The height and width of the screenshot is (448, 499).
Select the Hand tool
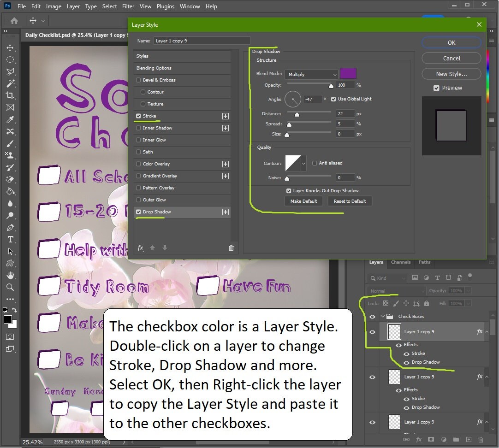[10, 275]
